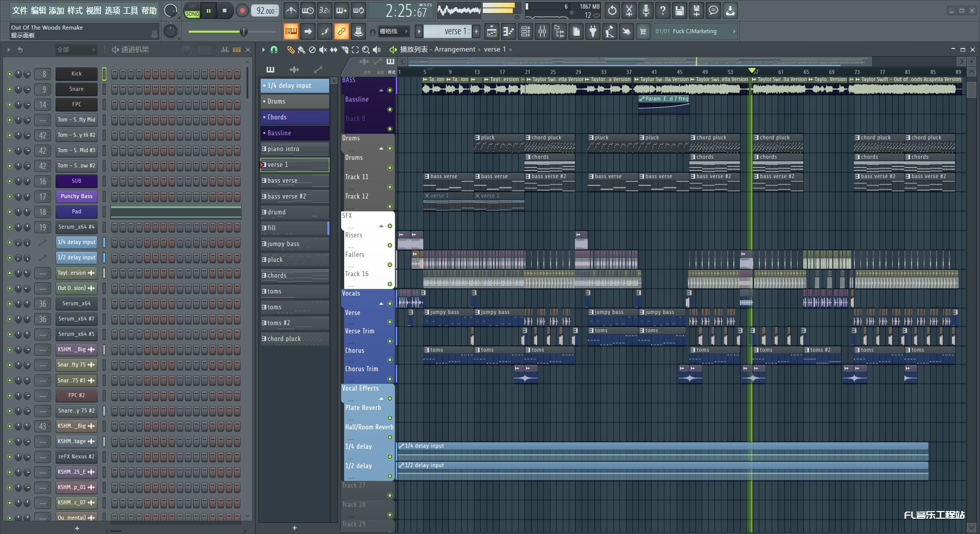This screenshot has width=980, height=534.
Task: Open channel rack graph editor icon
Action: (225, 50)
